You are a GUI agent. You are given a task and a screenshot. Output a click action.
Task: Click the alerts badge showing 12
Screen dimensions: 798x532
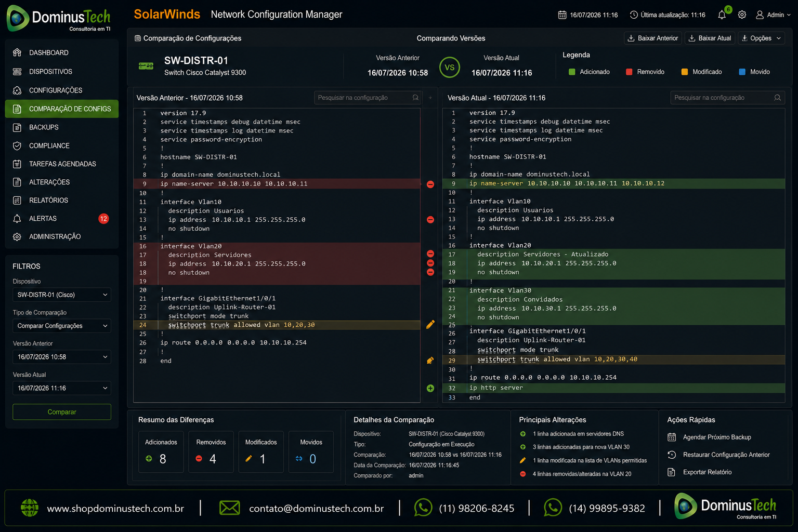(x=103, y=219)
